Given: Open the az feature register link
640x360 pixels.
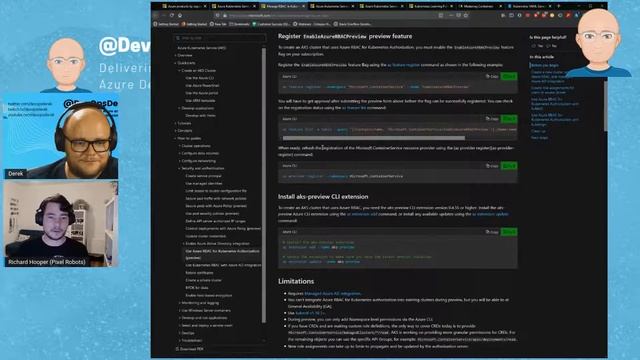Looking at the screenshot, I should point(403,65).
